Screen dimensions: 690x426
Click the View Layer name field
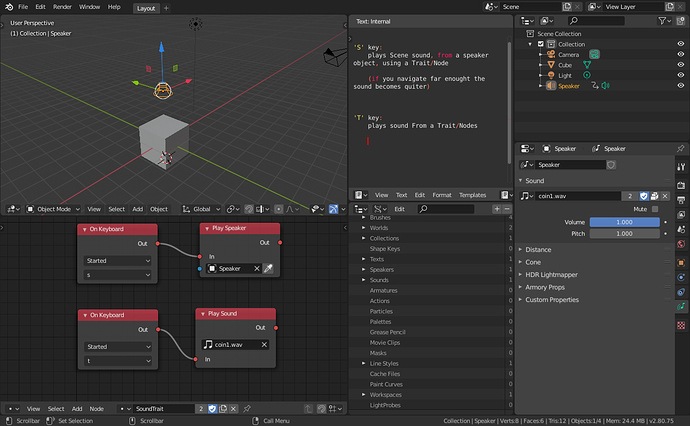[x=634, y=7]
